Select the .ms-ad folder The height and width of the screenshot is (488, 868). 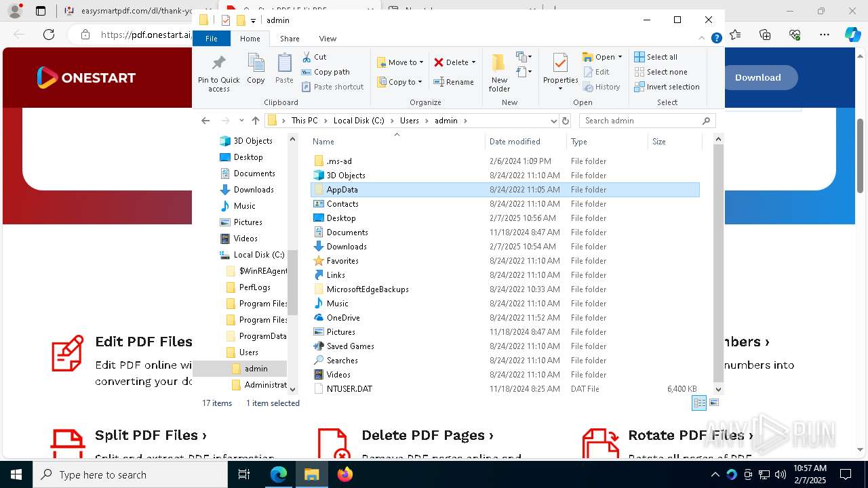pos(505,161)
